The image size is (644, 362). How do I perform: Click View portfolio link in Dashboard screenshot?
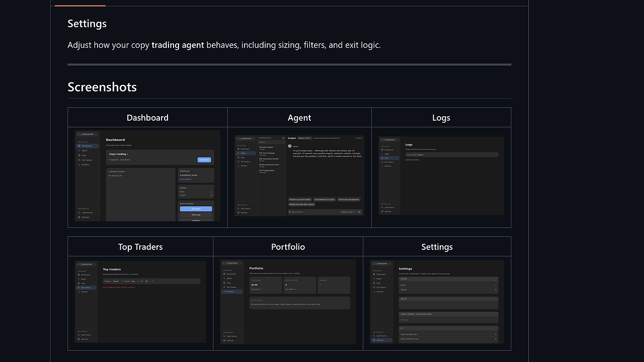point(186,179)
